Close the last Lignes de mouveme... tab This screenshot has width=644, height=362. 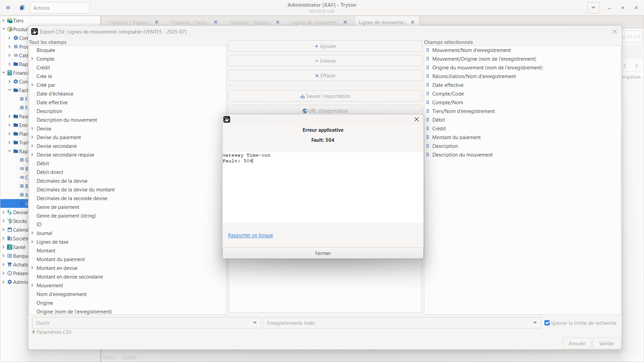tap(413, 22)
